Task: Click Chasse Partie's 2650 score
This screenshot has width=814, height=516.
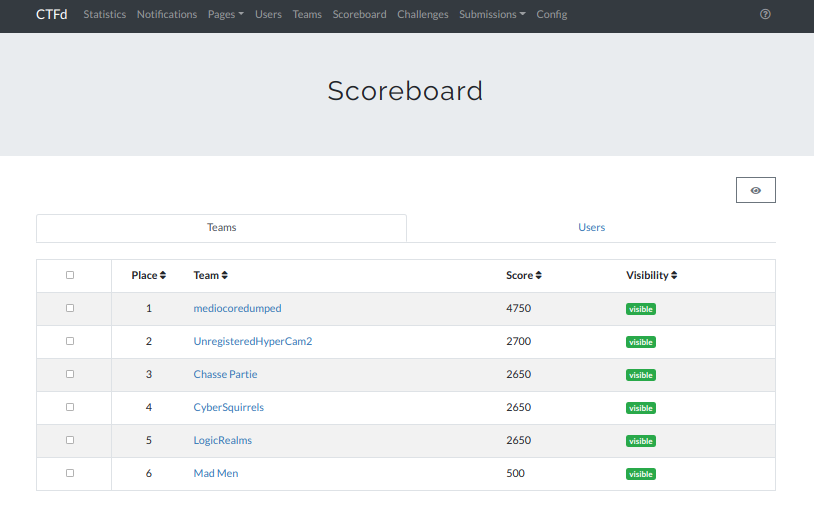Action: click(x=519, y=374)
